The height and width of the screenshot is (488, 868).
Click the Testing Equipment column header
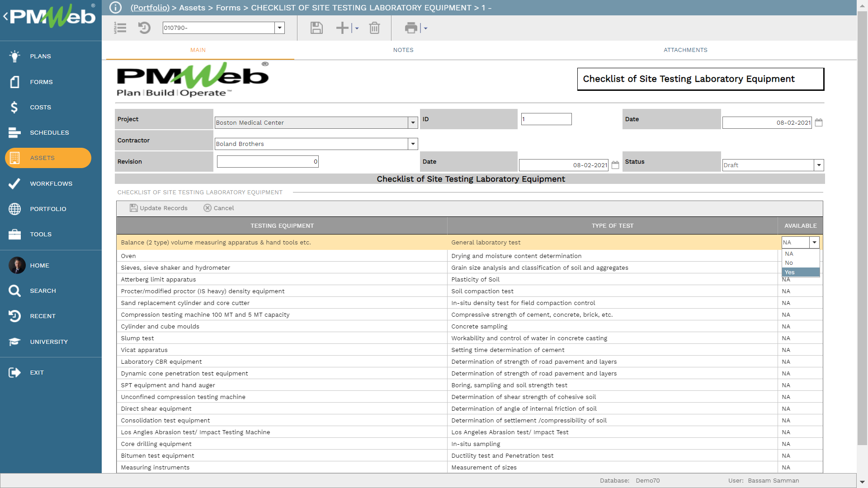(x=282, y=225)
